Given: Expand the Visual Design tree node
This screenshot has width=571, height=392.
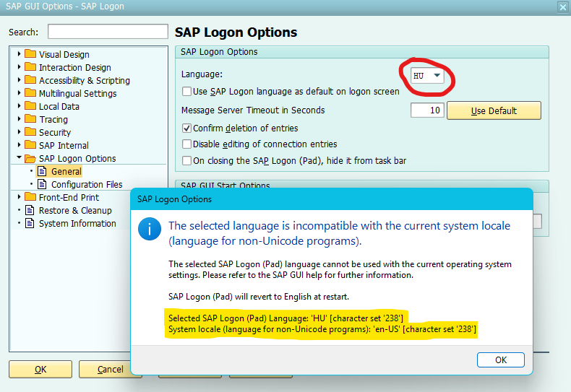Looking at the screenshot, I should click(19, 54).
